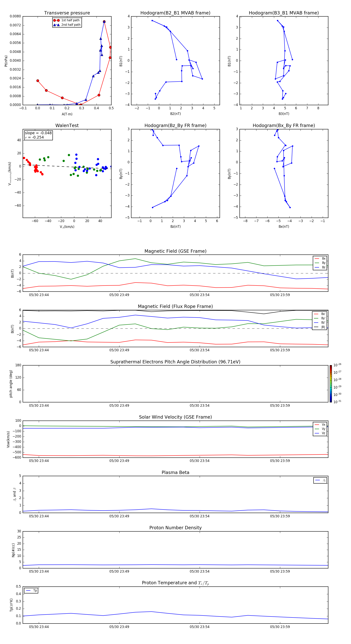Click the 'Vremaining(km/s)' y-axis label
The width and height of the screenshot is (351, 644).
(x=10, y=173)
